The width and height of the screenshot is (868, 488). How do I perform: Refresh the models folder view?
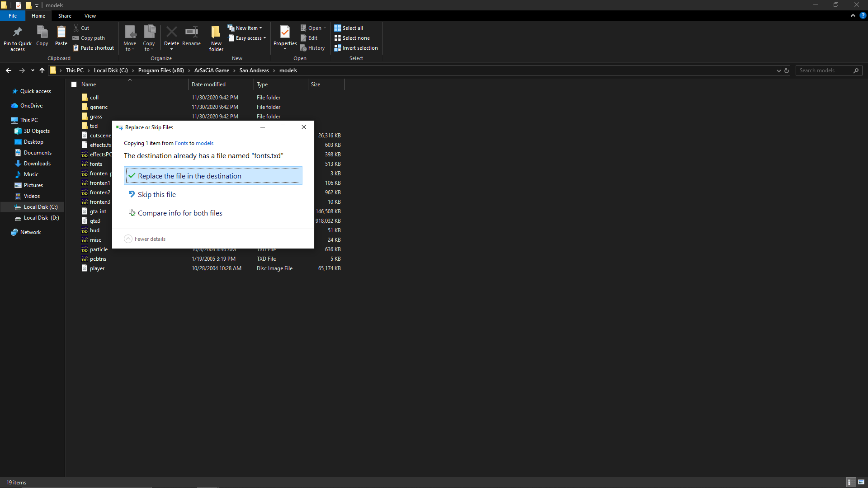point(787,70)
